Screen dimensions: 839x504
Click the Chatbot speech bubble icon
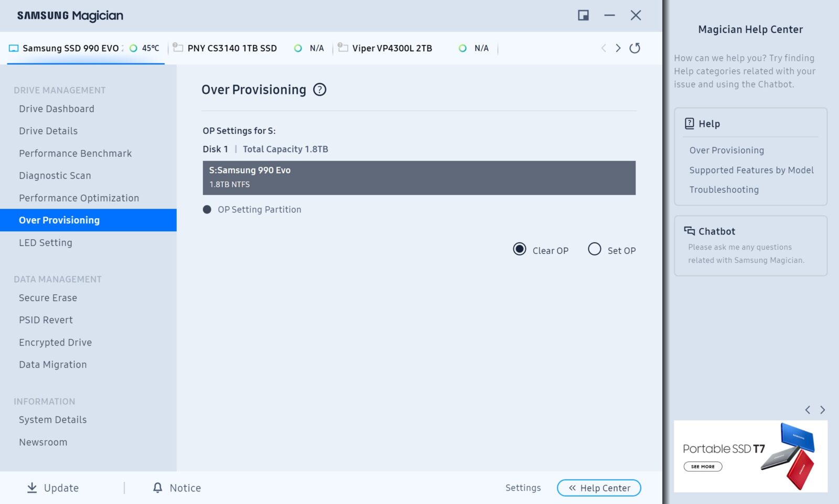pyautogui.click(x=689, y=231)
